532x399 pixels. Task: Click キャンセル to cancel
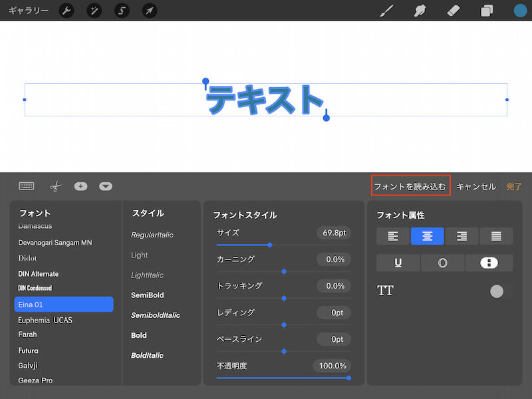[476, 187]
